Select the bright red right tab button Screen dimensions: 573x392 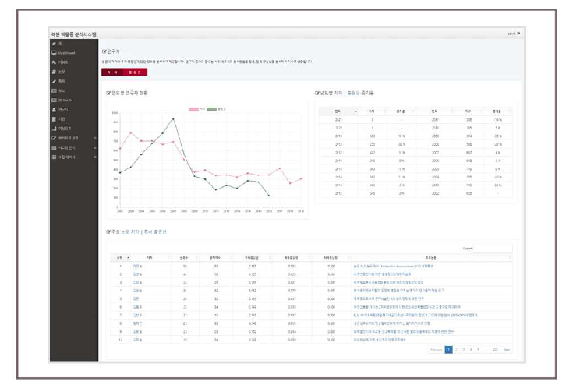pyautogui.click(x=135, y=72)
